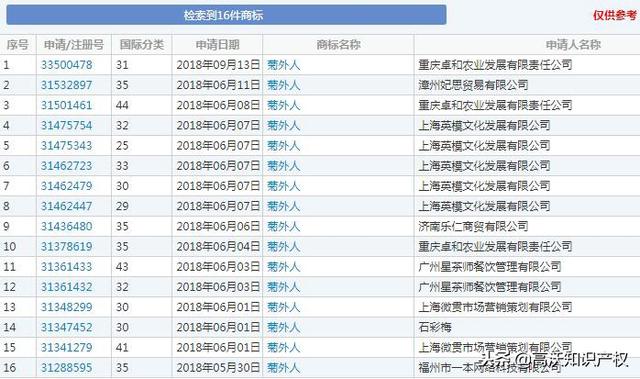
Task: Open registration number 31475754 link
Action: [67, 125]
